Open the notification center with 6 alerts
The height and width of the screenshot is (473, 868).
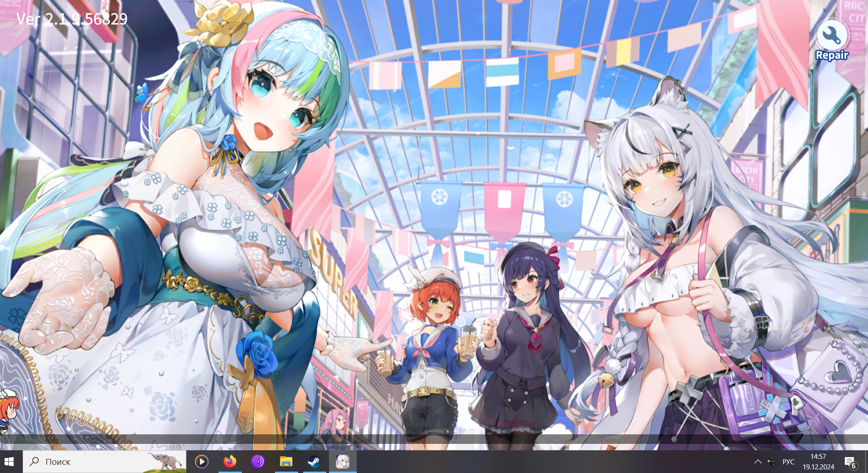851,462
